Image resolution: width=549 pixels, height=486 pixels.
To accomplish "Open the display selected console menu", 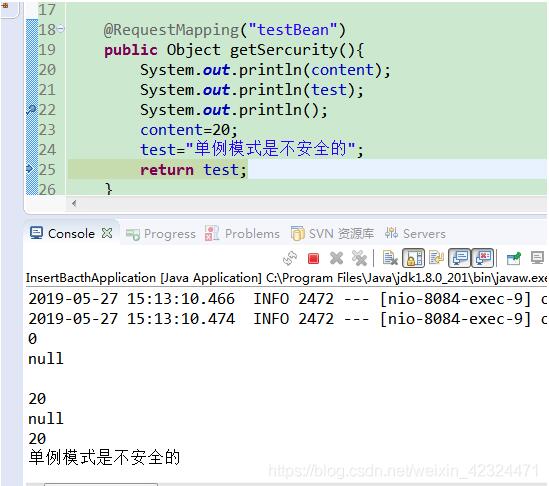I will click(x=537, y=258).
